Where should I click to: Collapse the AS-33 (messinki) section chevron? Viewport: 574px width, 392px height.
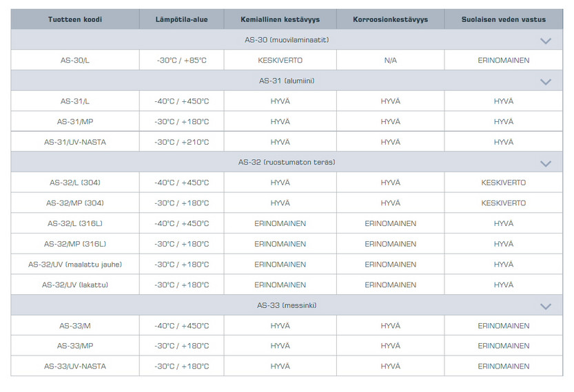coord(546,306)
